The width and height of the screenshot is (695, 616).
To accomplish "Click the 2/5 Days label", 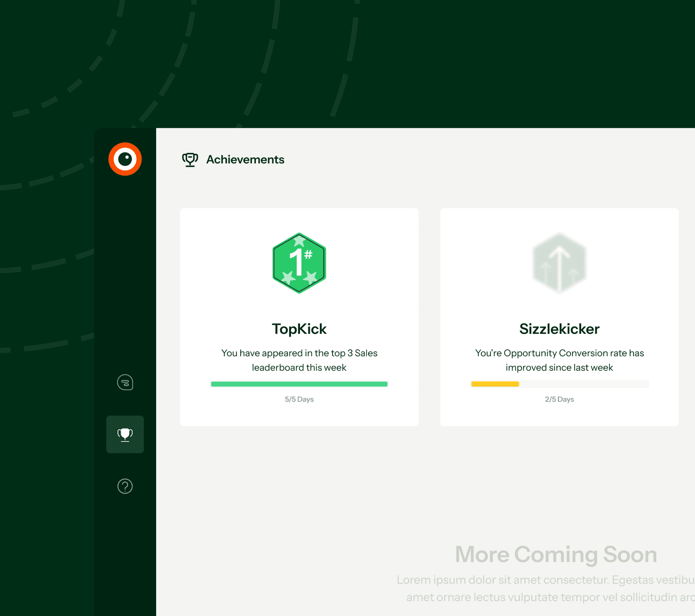I will click(x=559, y=399).
